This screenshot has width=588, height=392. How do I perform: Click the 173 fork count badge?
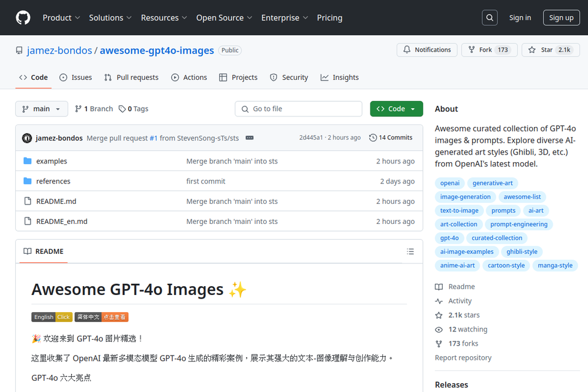[x=503, y=50]
